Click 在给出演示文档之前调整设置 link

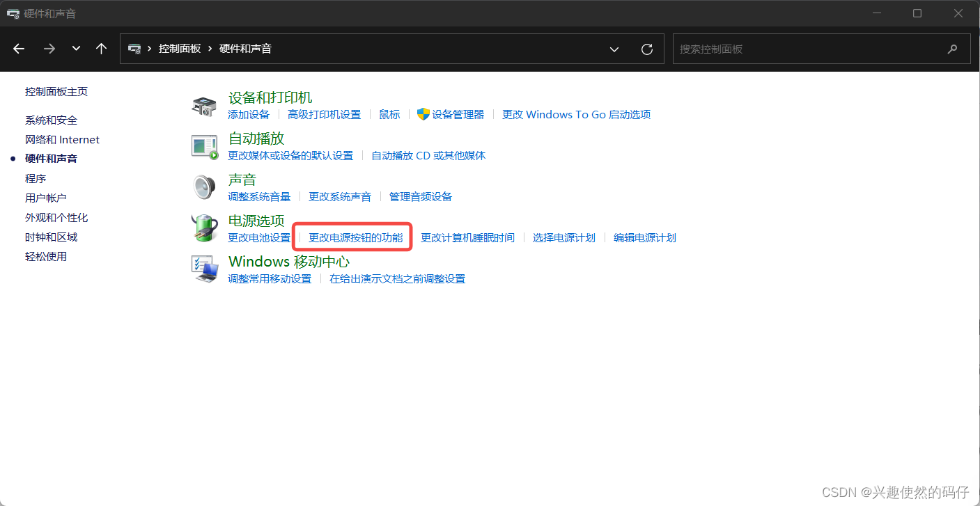pyautogui.click(x=398, y=279)
